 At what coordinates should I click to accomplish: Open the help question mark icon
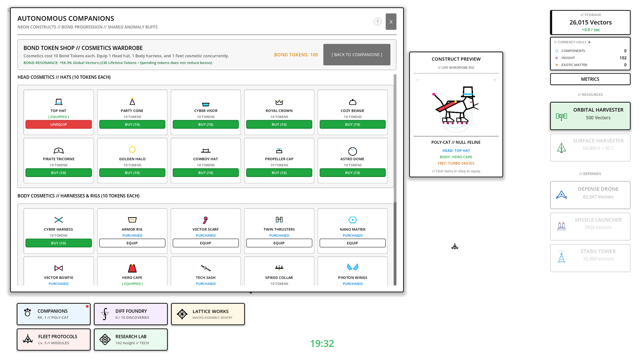378,21
